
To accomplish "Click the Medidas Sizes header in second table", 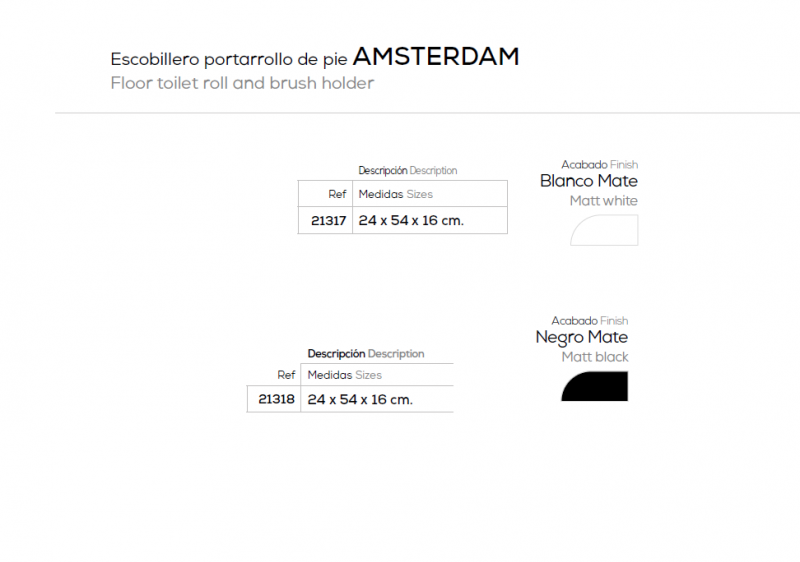I will [344, 375].
